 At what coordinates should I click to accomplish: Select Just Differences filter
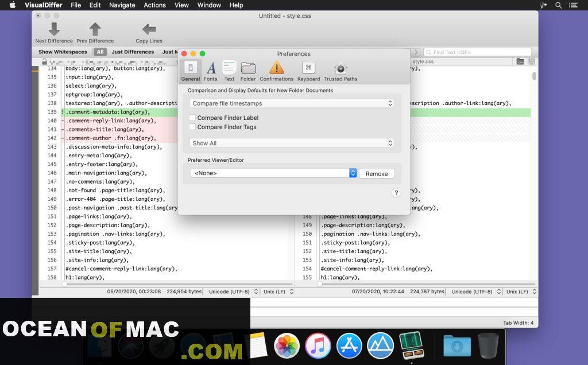point(133,52)
